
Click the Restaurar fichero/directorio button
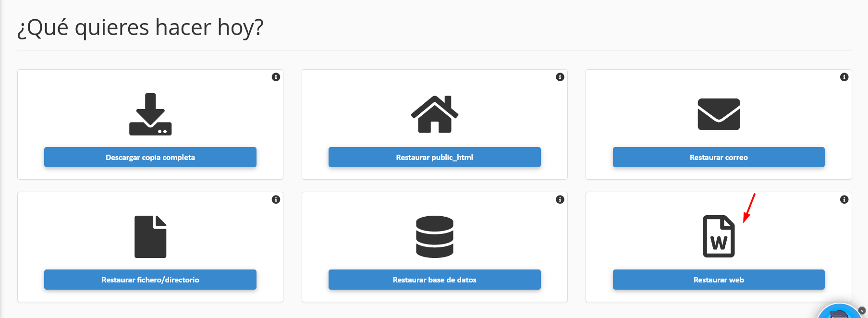click(150, 280)
